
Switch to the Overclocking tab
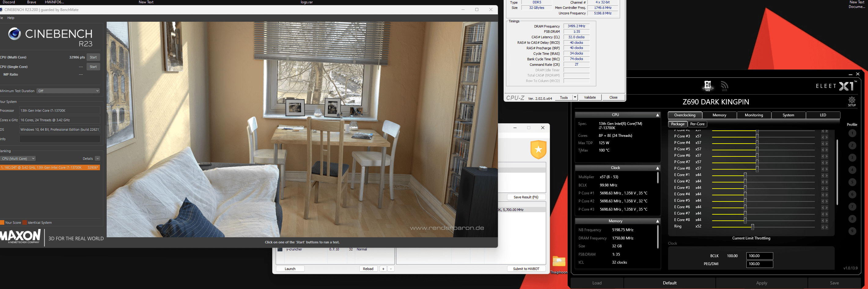pyautogui.click(x=685, y=115)
